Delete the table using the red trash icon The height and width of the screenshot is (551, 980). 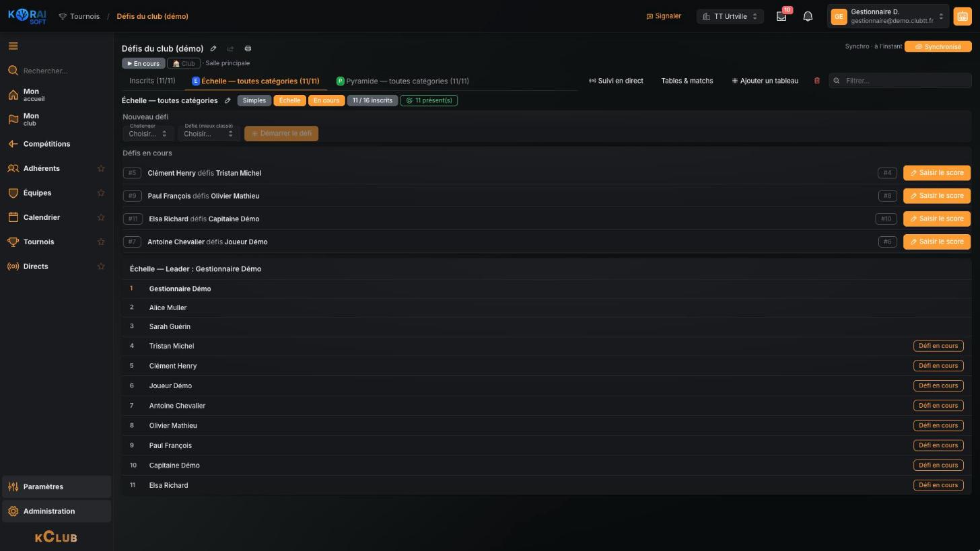[x=817, y=81]
